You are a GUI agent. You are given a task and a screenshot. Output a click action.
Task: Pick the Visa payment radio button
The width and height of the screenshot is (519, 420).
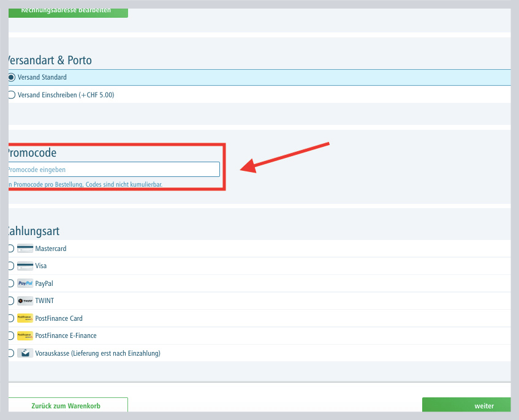[10, 266]
